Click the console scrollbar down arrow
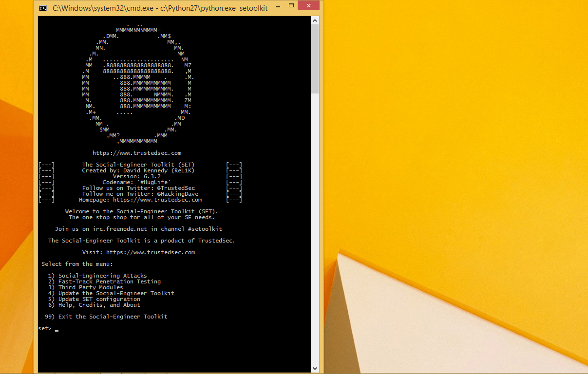 [x=315, y=369]
